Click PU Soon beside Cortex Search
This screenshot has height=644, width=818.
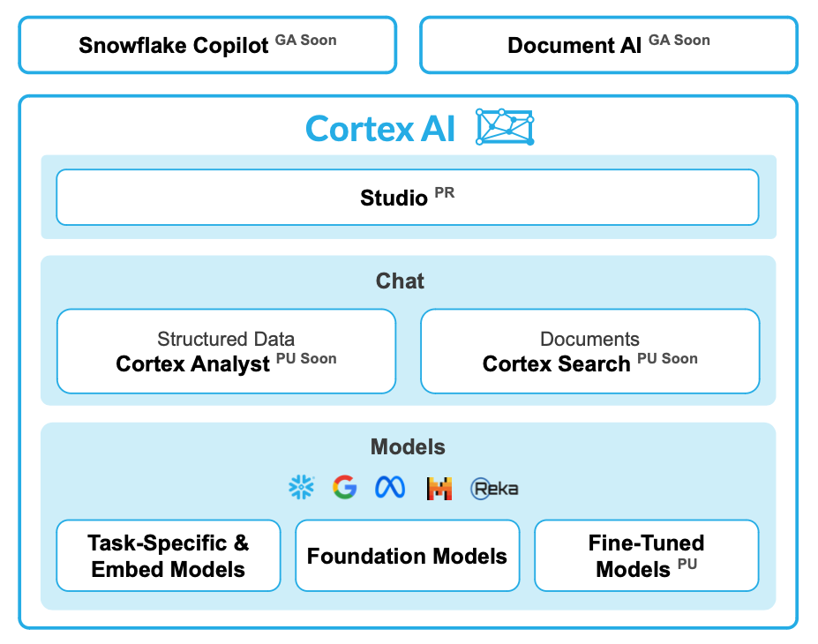(x=667, y=359)
